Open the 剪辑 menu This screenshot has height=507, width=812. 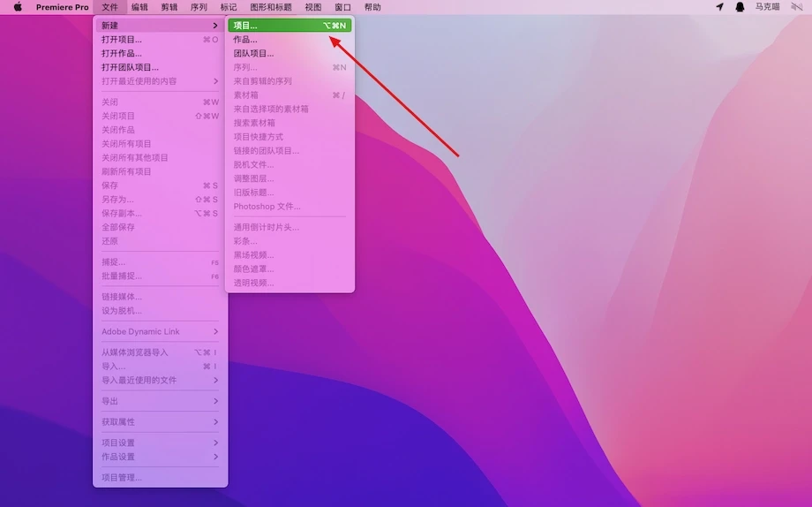(x=169, y=7)
